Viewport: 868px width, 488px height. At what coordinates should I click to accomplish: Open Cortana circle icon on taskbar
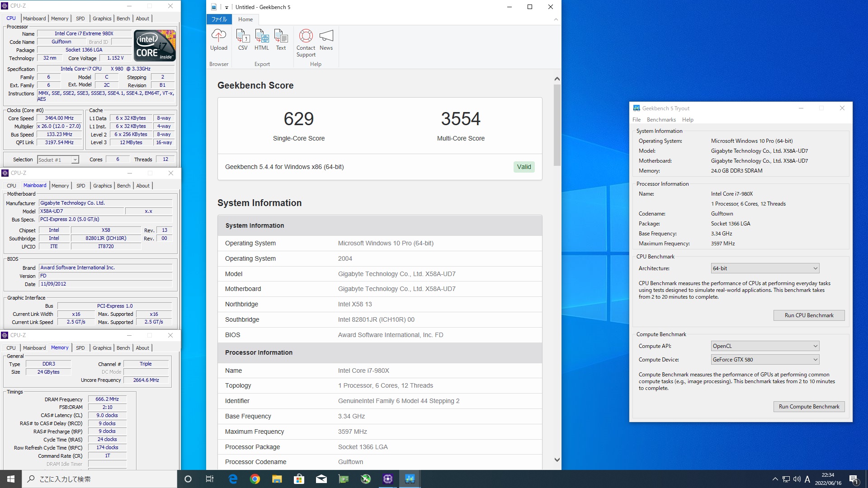(188, 479)
